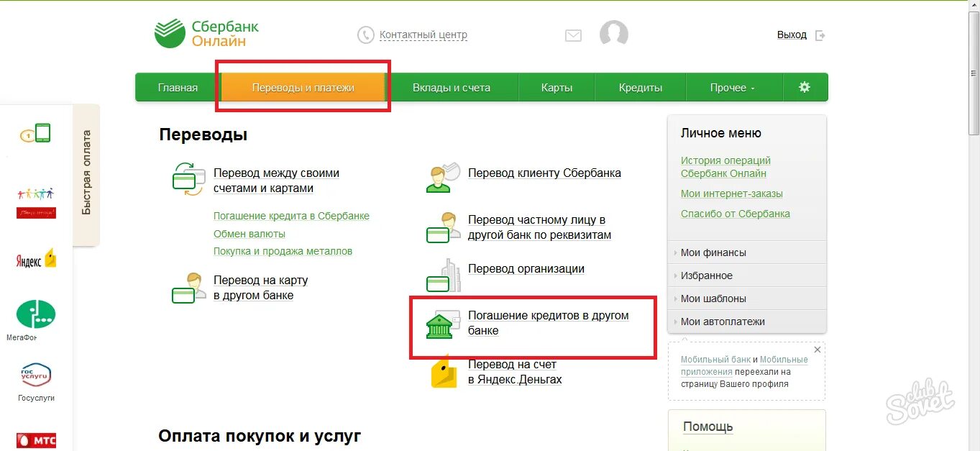The image size is (980, 451).
Task: Open Перевод частному лицу в другой банк
Action: point(539,227)
